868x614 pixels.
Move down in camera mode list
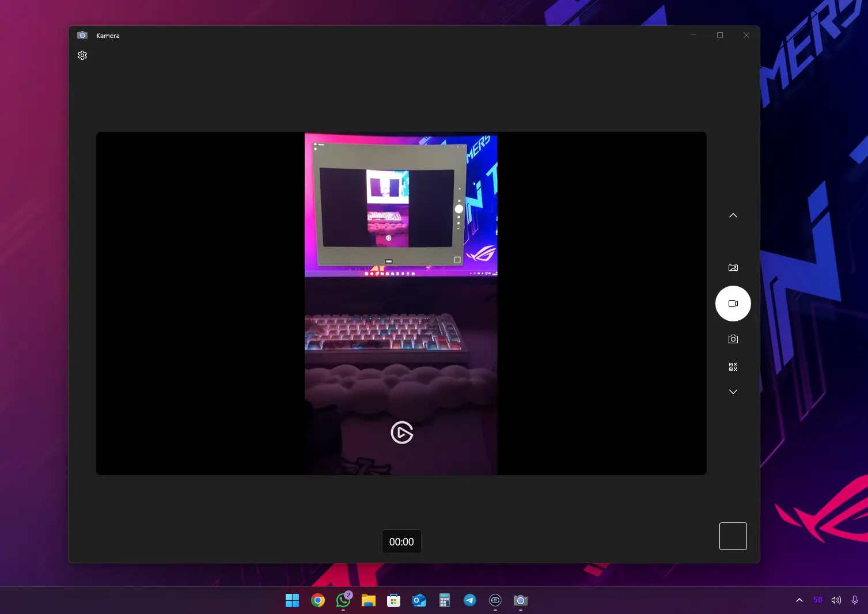pos(733,392)
